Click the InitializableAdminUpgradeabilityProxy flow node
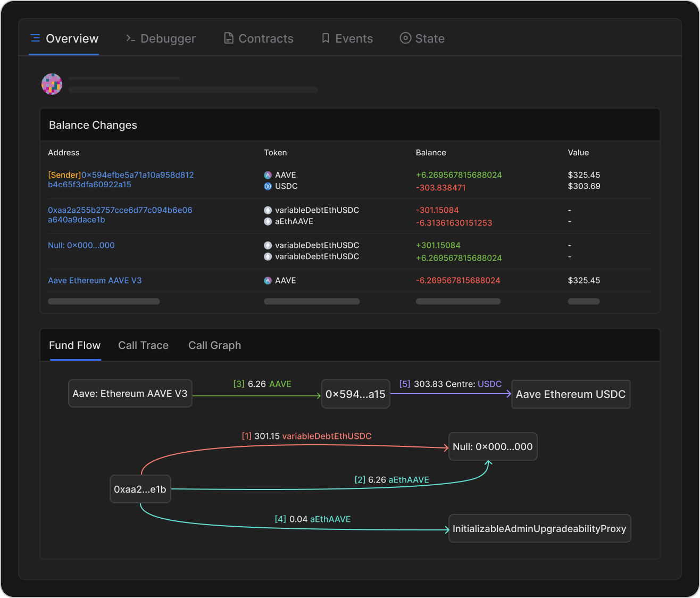700x598 pixels. point(540,528)
